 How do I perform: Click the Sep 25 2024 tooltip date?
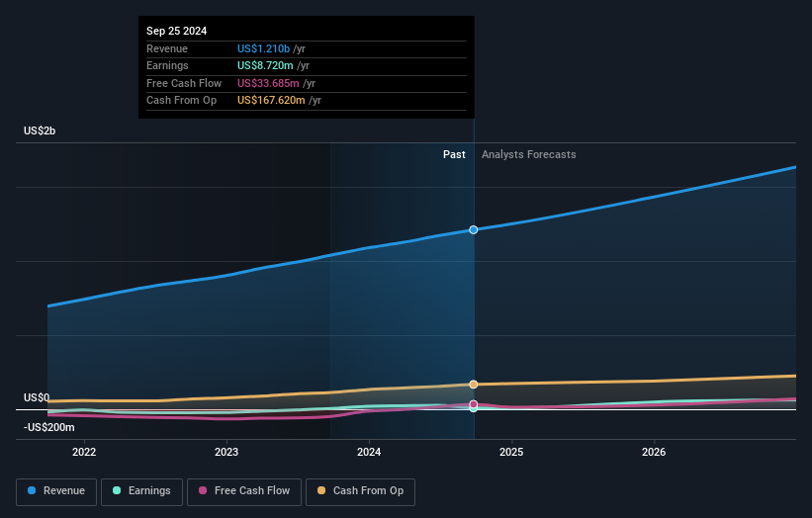pos(177,31)
